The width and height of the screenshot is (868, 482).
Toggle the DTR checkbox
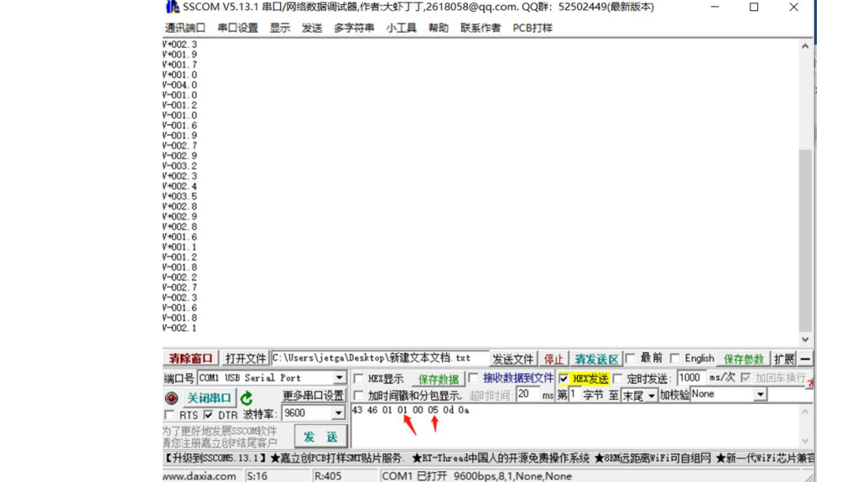coord(208,415)
